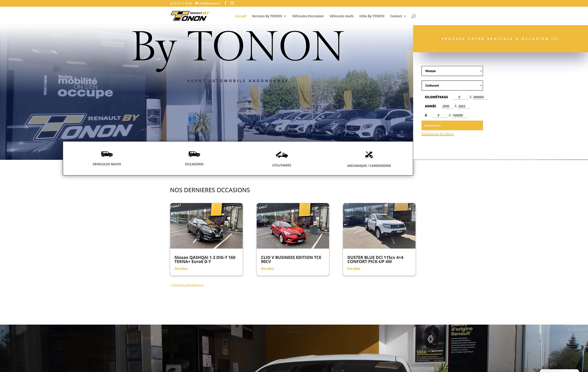The height and width of the screenshot is (372, 588).
Task: Click Réinitialiser les filtres link
Action: tap(437, 134)
